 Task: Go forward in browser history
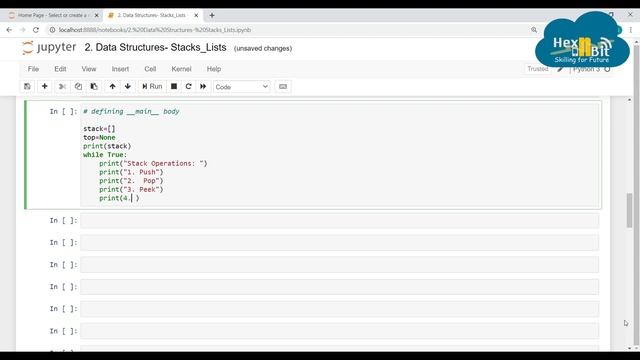[23, 30]
